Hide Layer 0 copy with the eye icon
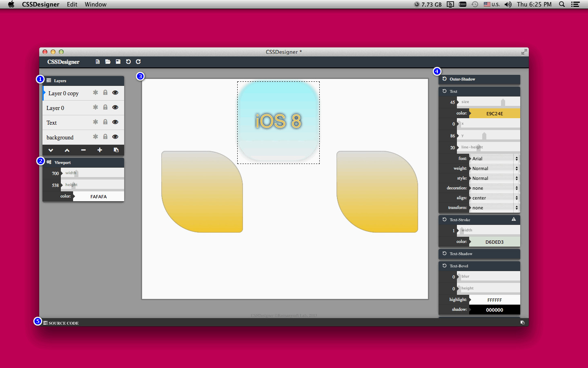Screen dimensions: 588x368 115,92
